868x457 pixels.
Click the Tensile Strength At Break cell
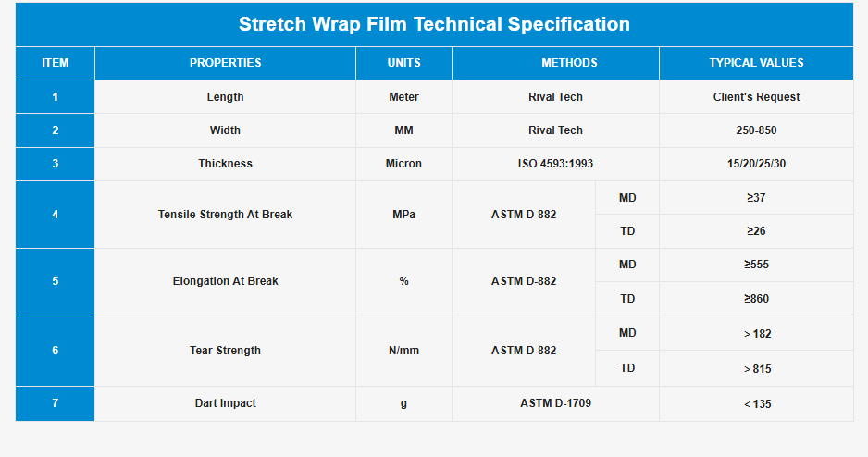click(225, 215)
